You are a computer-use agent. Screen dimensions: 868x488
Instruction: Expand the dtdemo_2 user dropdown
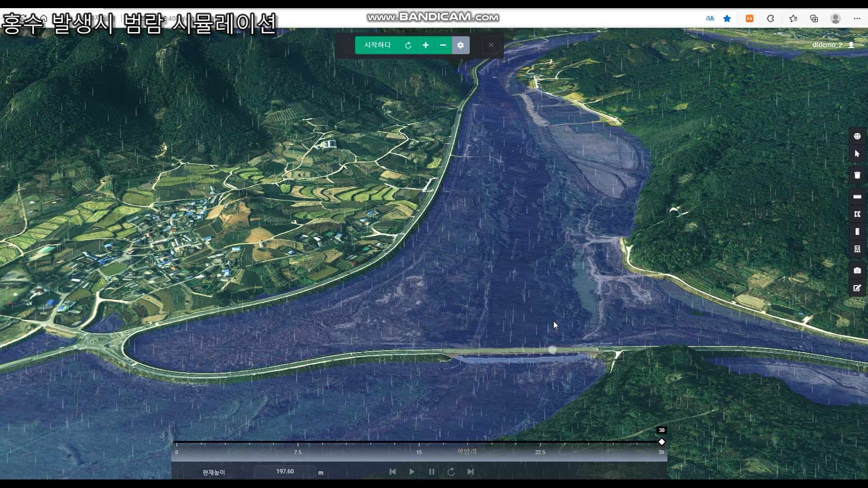pos(838,45)
